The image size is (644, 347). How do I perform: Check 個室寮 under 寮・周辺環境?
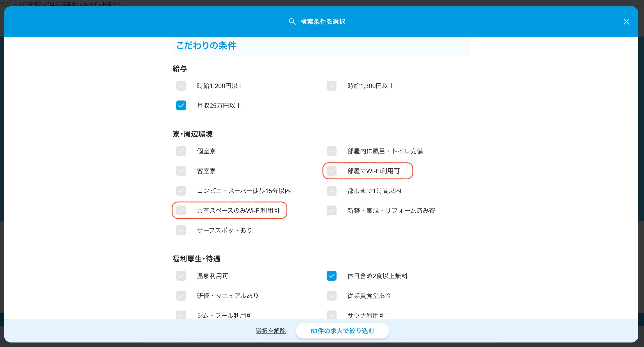(181, 151)
